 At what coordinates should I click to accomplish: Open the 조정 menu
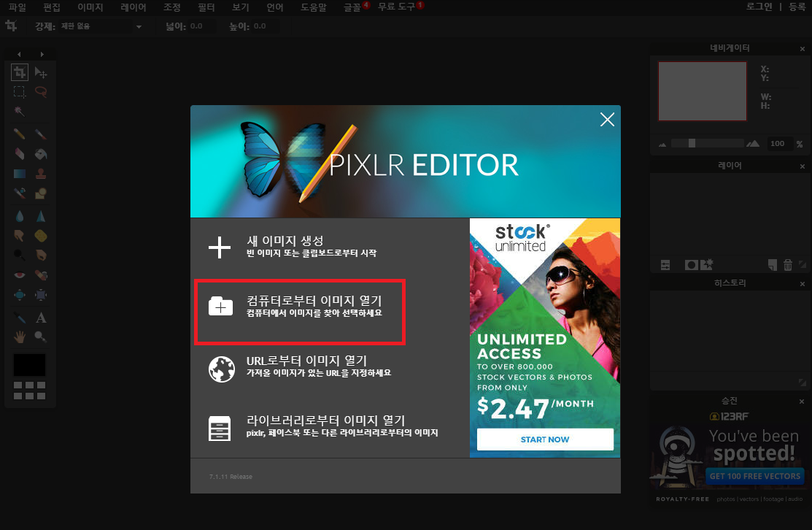[x=172, y=7]
